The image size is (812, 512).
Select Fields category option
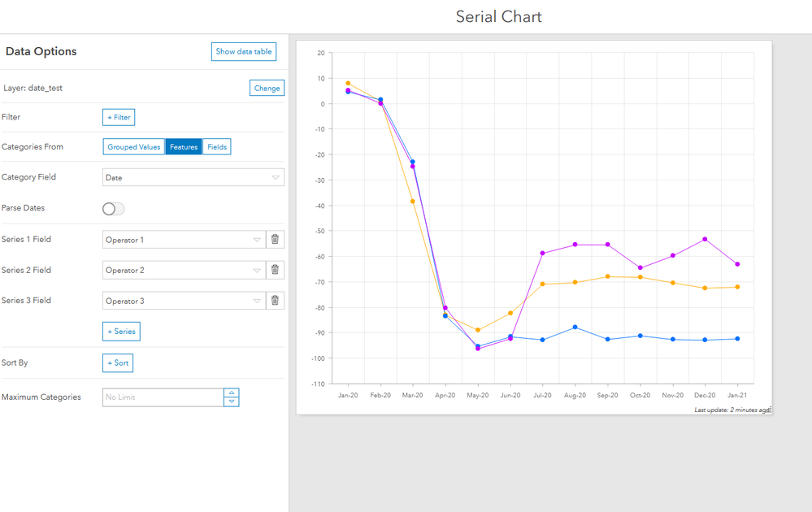tap(217, 147)
